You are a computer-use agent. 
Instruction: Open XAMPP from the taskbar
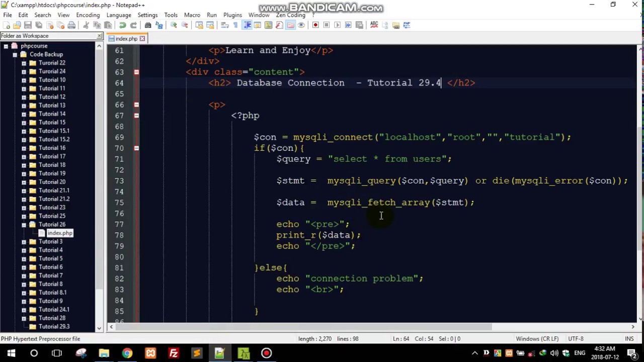tap(150, 353)
